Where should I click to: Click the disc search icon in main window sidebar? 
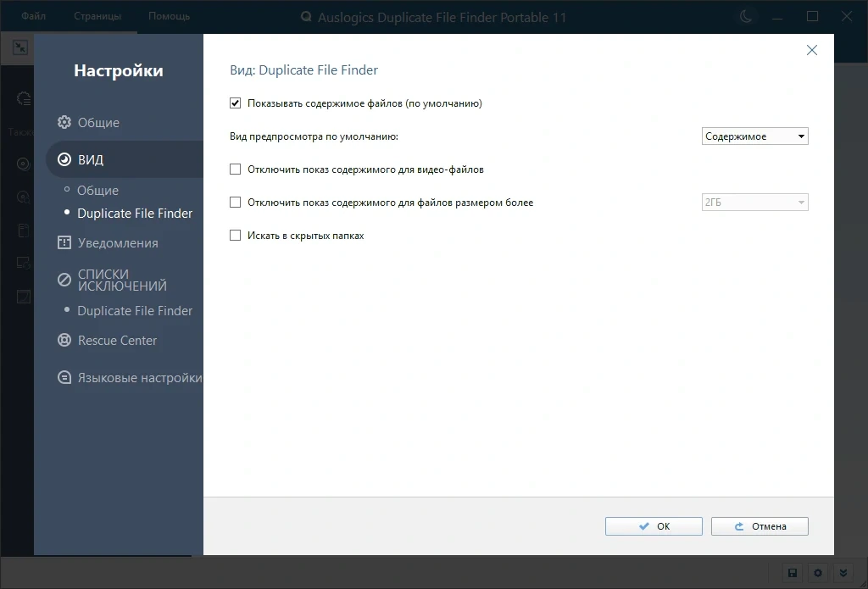(24, 197)
